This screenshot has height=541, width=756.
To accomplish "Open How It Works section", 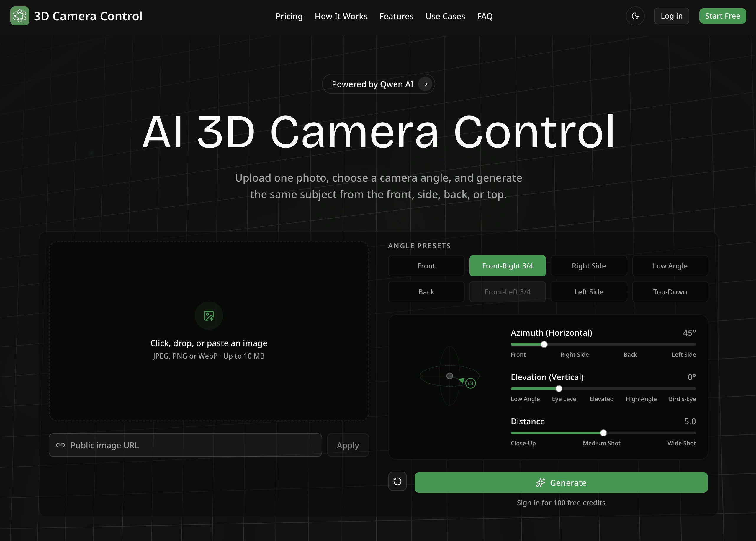I will tap(341, 16).
